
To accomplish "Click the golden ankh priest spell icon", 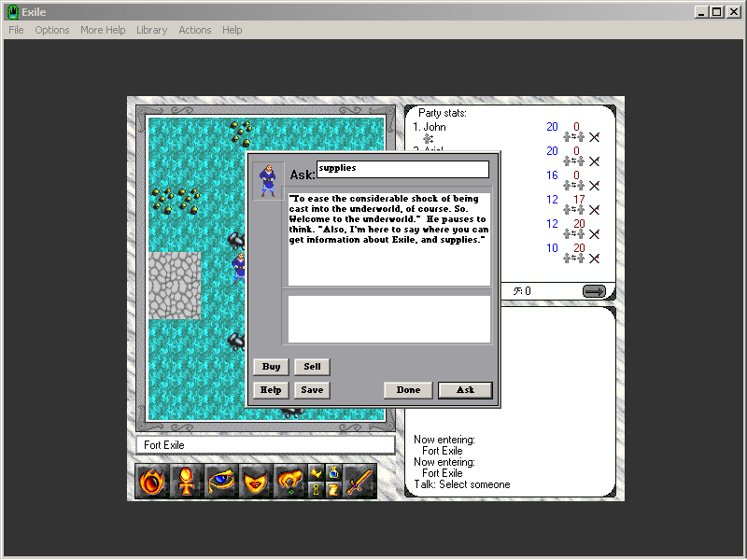I will (x=186, y=481).
